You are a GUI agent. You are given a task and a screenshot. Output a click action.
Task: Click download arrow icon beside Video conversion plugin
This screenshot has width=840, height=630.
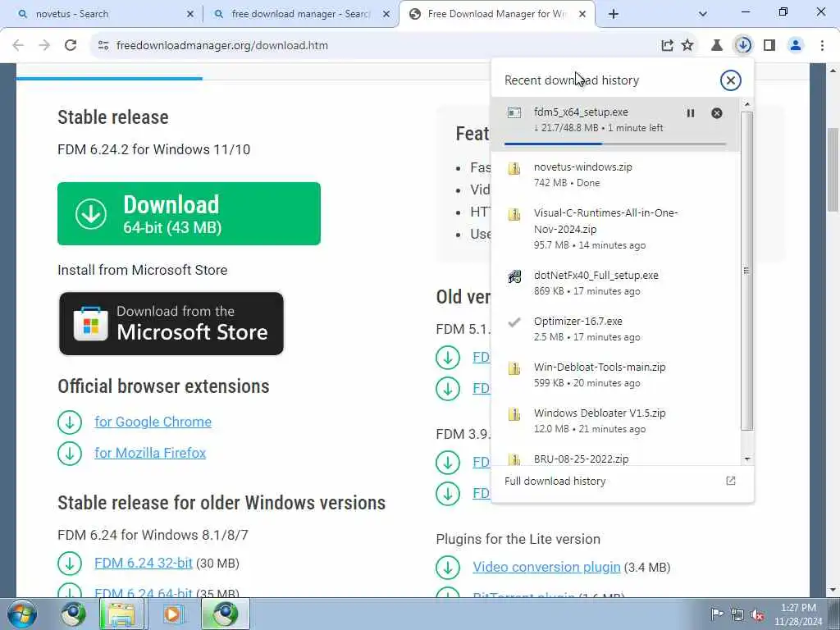point(448,568)
